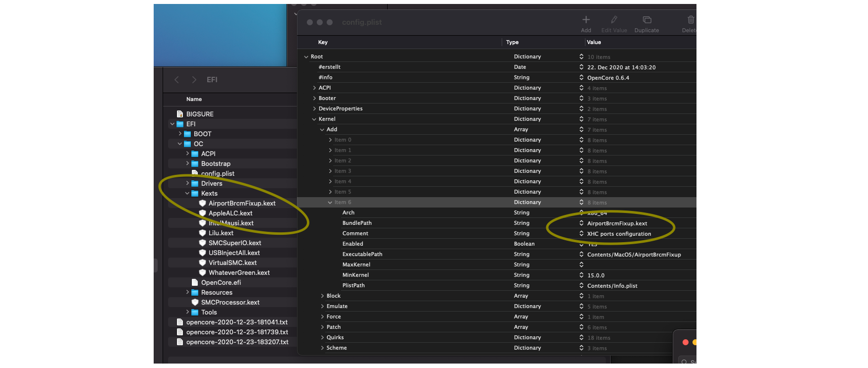
Task: Expand the Quirks dictionary row
Action: [x=322, y=337]
